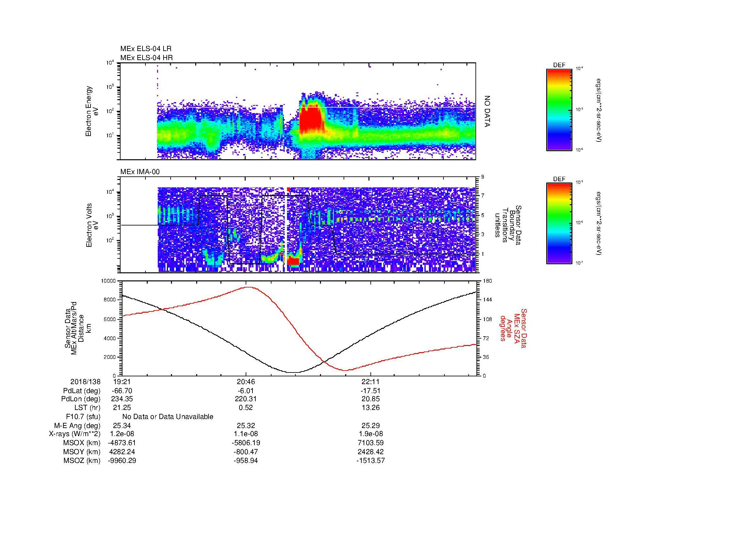Click the PdLon value '20.85'
The image size is (756, 534).
coord(370,399)
